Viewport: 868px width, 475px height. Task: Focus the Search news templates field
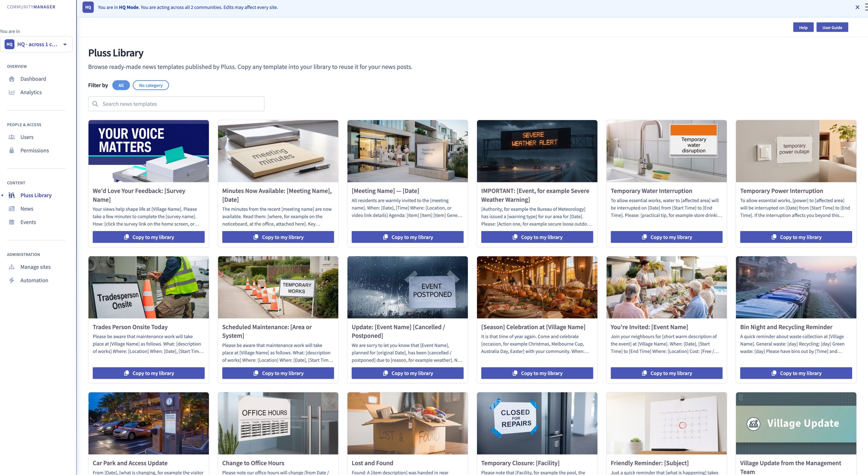tap(176, 104)
